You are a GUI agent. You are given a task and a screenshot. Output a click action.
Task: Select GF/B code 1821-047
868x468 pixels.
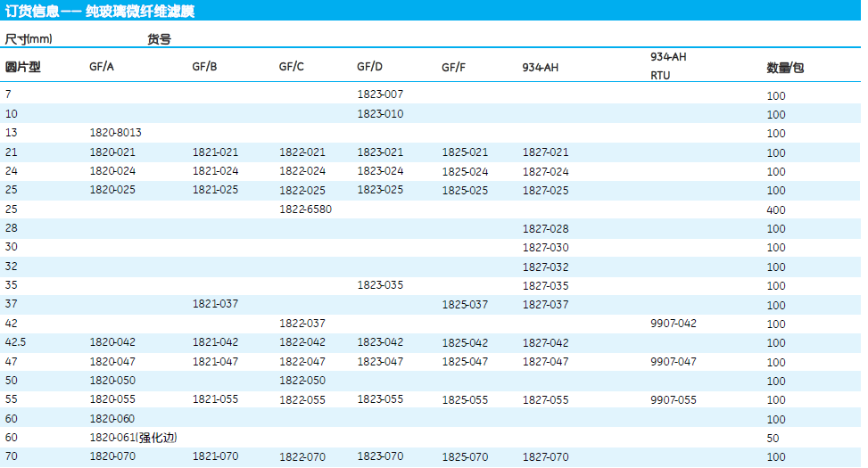pyautogui.click(x=215, y=362)
